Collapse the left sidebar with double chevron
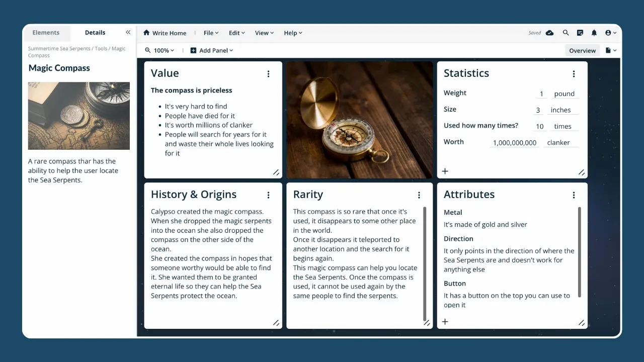This screenshot has width=644, height=362. (128, 32)
